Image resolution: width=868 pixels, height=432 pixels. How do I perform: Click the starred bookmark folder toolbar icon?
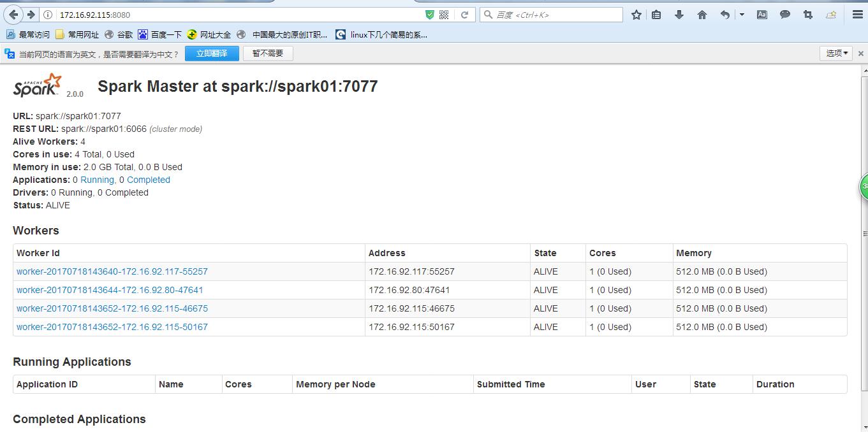tap(831, 15)
